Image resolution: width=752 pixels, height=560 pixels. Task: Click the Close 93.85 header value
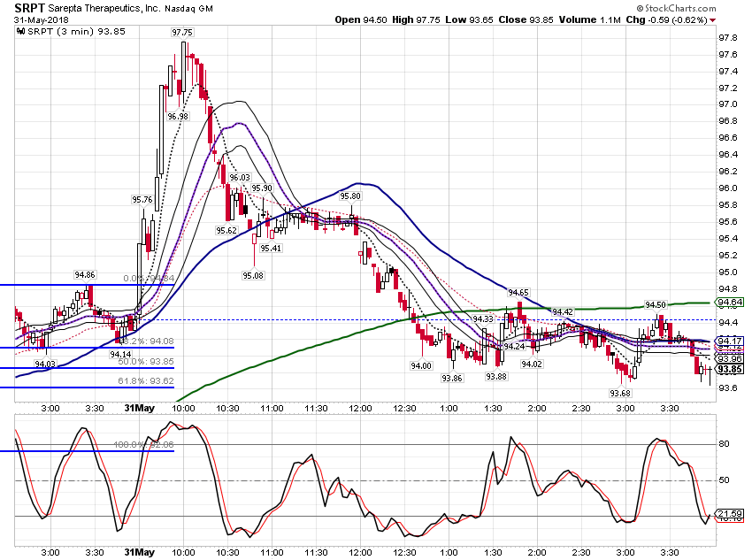tap(526, 19)
